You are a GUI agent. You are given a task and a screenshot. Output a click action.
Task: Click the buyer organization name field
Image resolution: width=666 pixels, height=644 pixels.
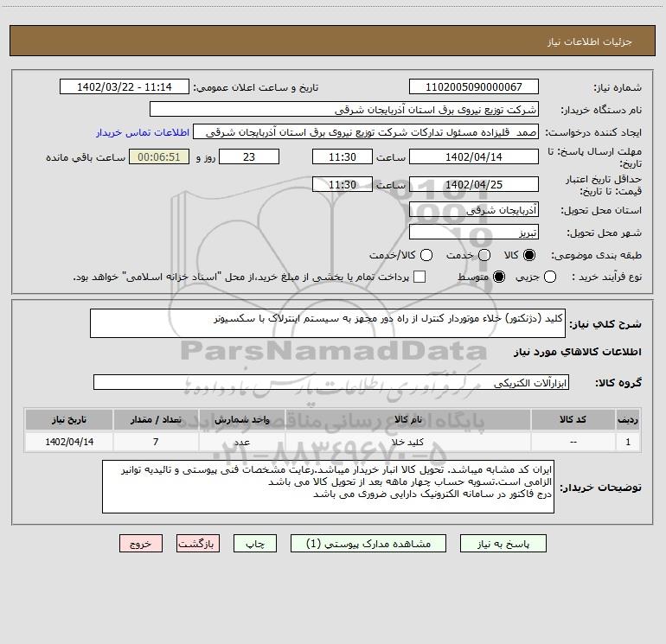[x=344, y=109]
